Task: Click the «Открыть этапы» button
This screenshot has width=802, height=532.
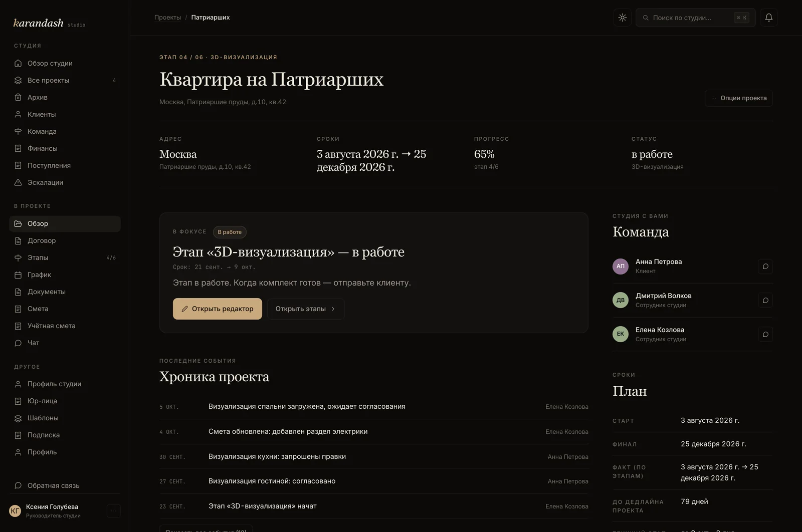Action: click(306, 309)
